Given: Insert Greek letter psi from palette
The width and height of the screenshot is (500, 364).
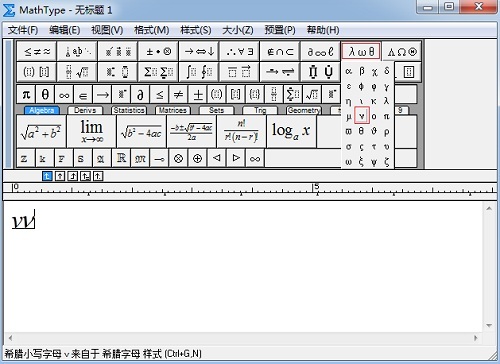Looking at the screenshot, I should point(374,162).
